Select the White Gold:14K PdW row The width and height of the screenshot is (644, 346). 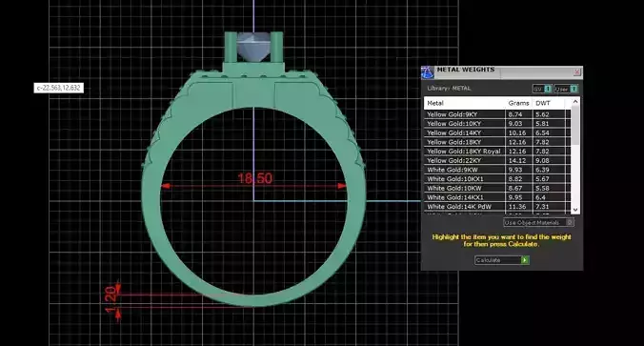[497, 206]
